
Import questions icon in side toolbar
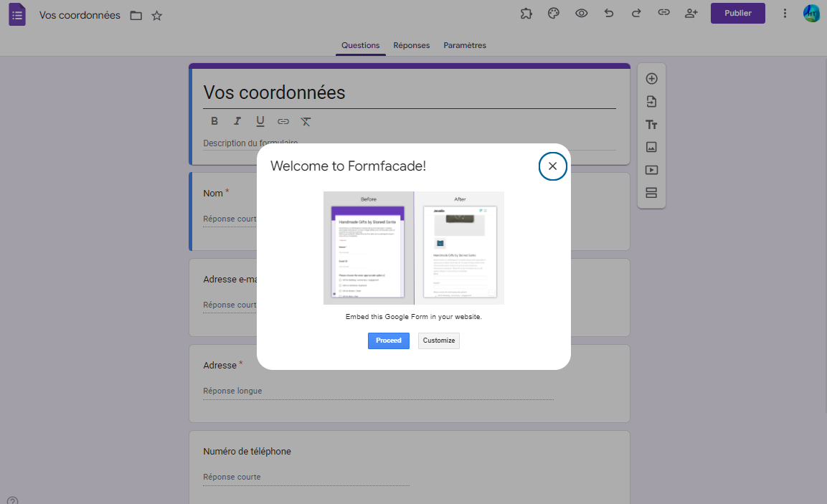(651, 102)
